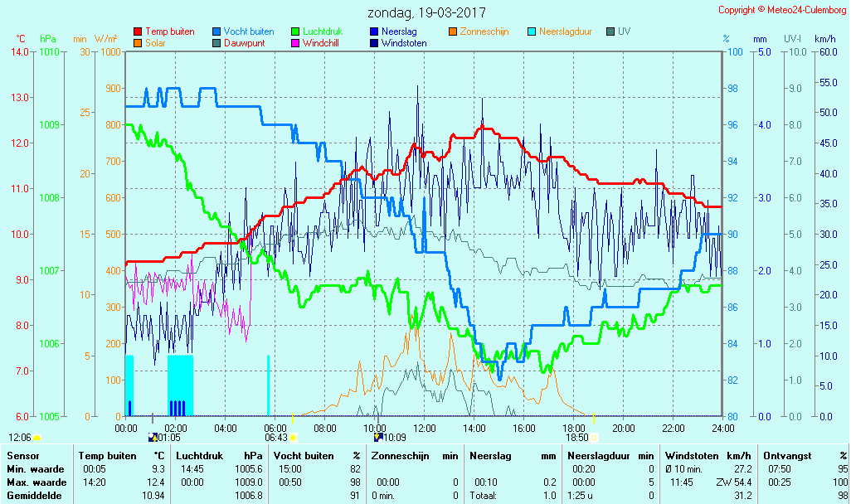The image size is (851, 504).
Task: Click the blue Vocht buiten legend square
Action: click(216, 31)
